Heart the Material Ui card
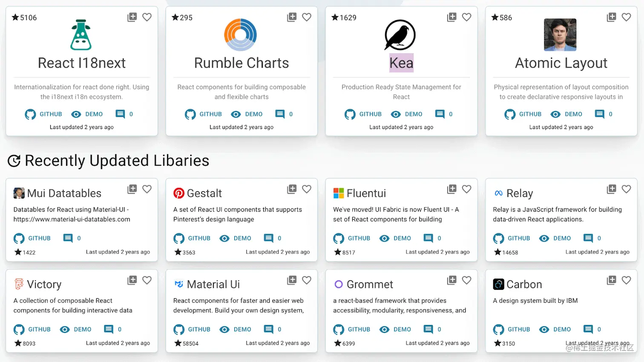The height and width of the screenshot is (362, 644). click(307, 280)
